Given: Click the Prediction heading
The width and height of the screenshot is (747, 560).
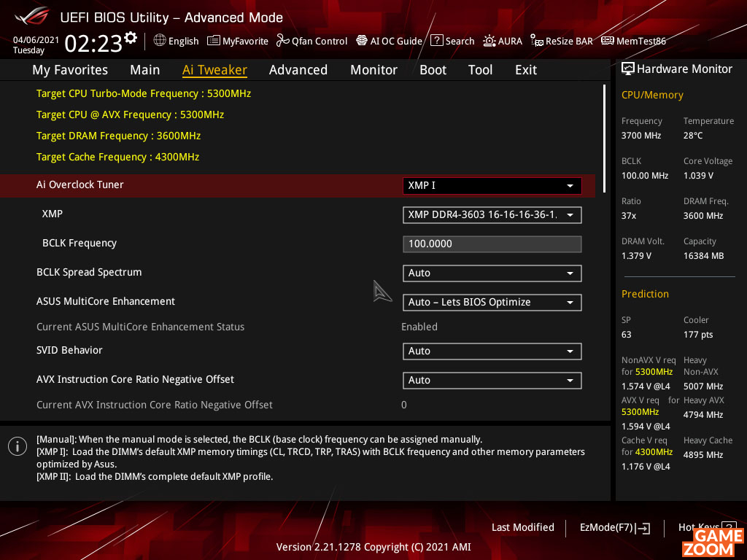Looking at the screenshot, I should 645,294.
